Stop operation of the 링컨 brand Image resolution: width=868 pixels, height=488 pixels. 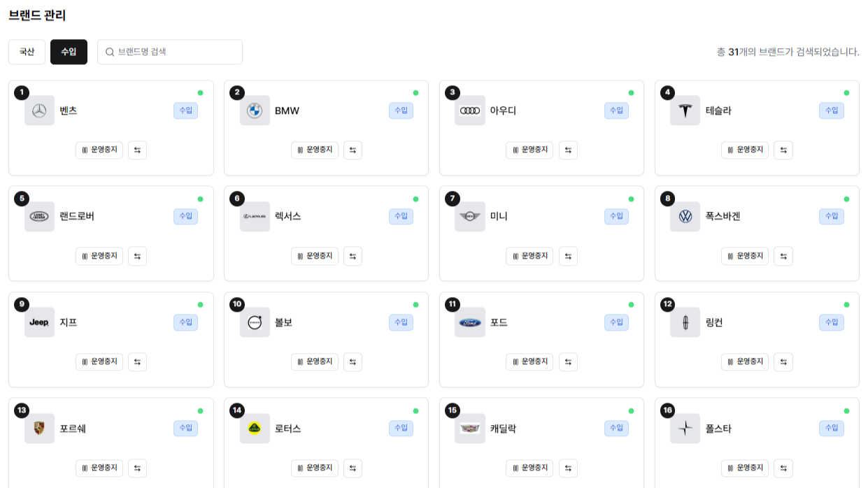point(745,362)
